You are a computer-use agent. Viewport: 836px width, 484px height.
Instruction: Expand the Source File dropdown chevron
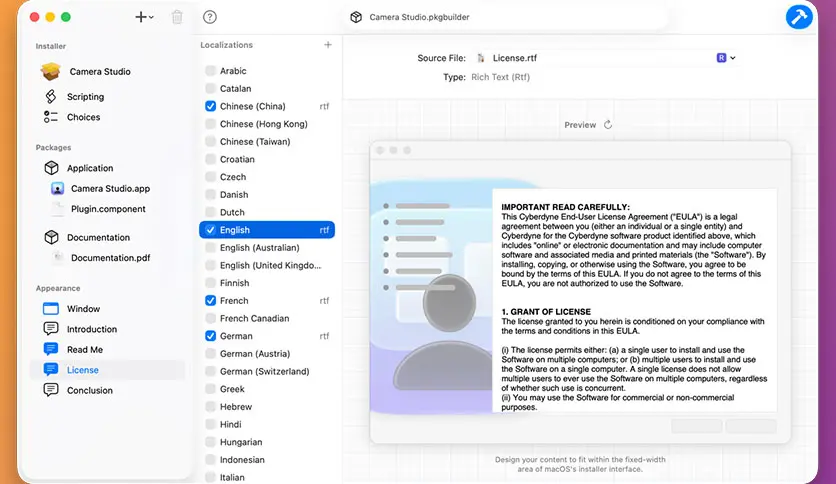[733, 58]
